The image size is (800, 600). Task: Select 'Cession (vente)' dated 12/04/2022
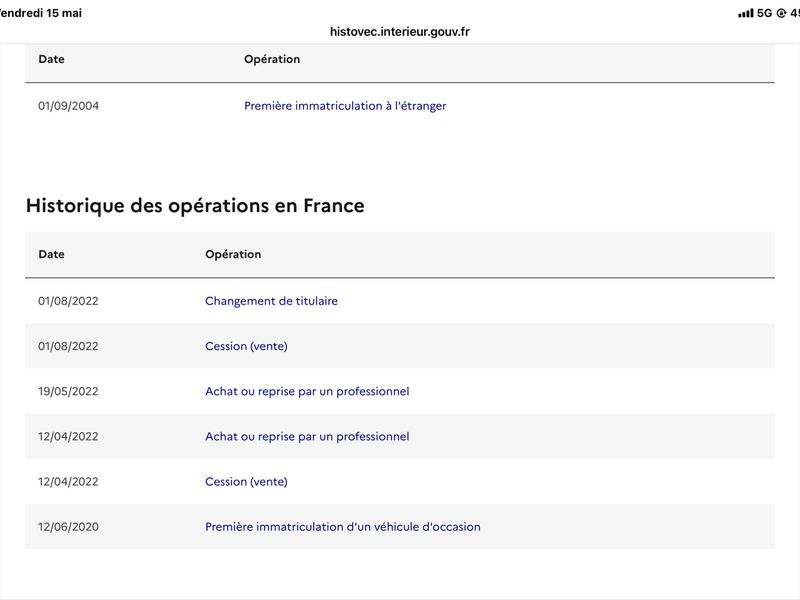(x=246, y=482)
